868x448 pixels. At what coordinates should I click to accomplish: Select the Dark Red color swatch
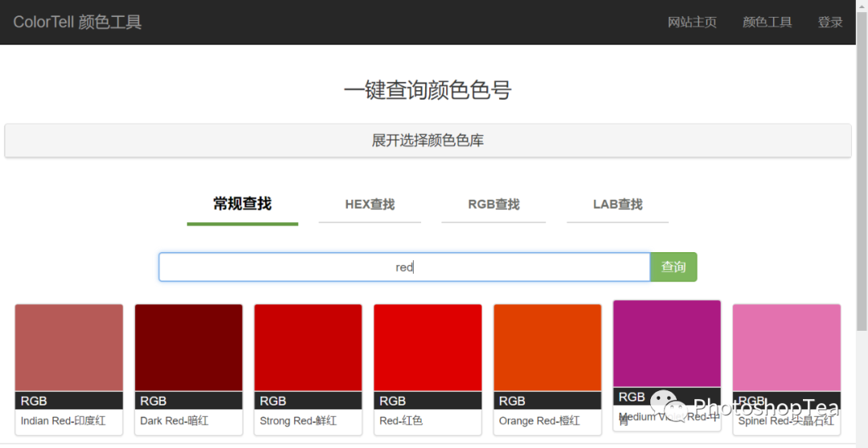tap(189, 348)
